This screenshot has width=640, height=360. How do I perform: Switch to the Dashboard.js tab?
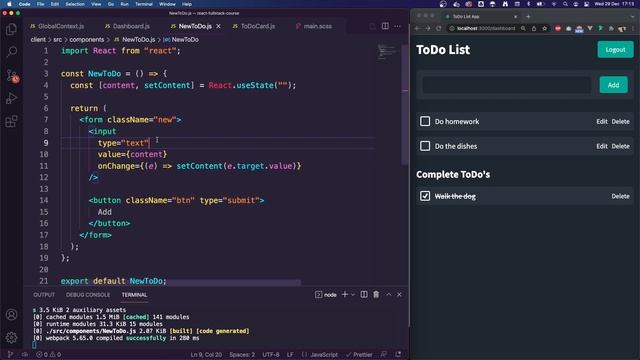click(x=127, y=26)
